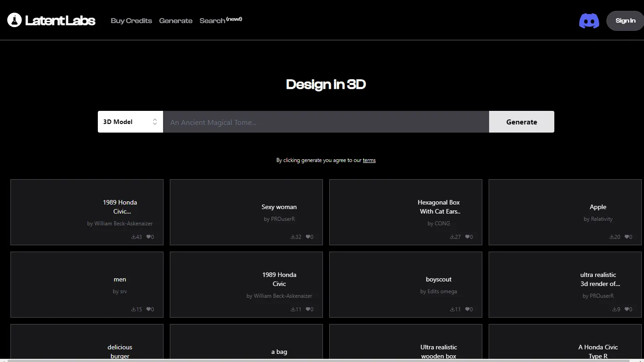
Task: Like the Apple model with the heart icon
Action: [x=628, y=237]
